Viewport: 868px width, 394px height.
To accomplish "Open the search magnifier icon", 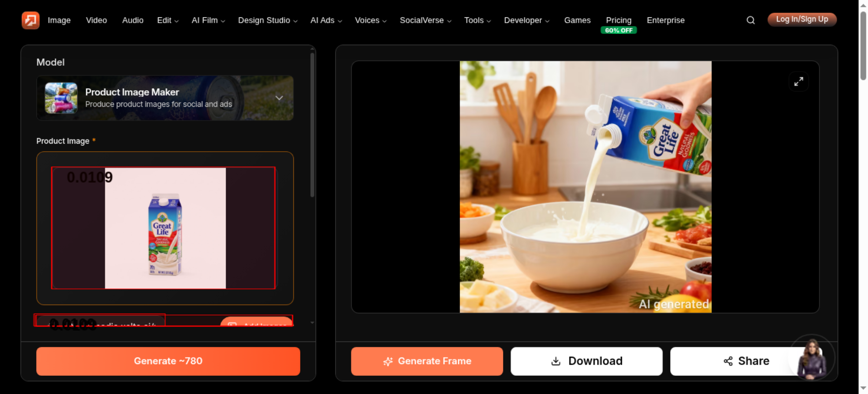I will pyautogui.click(x=750, y=20).
